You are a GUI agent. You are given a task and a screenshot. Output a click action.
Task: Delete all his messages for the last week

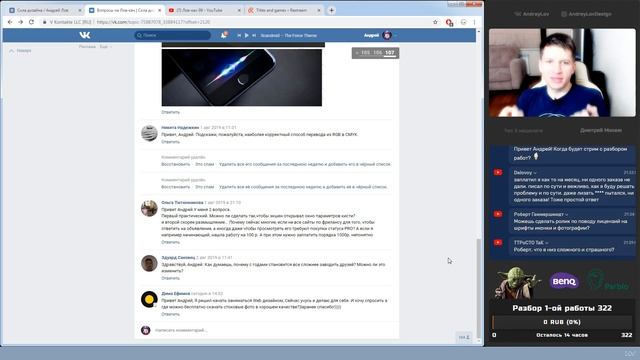click(305, 164)
